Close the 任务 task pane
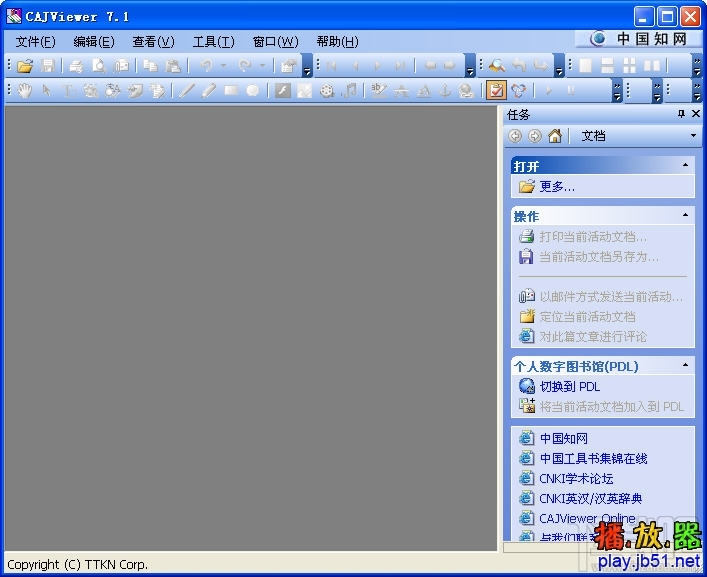 click(x=696, y=114)
